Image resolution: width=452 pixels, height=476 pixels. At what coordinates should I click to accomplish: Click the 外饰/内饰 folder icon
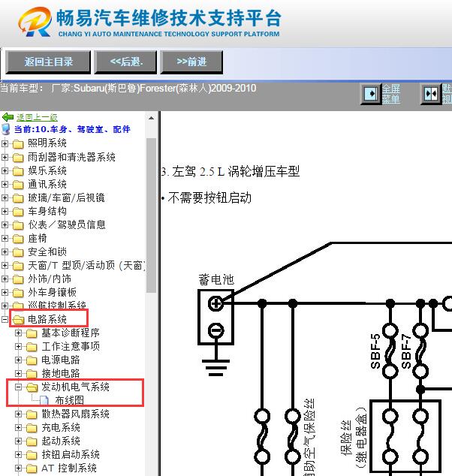click(x=18, y=279)
